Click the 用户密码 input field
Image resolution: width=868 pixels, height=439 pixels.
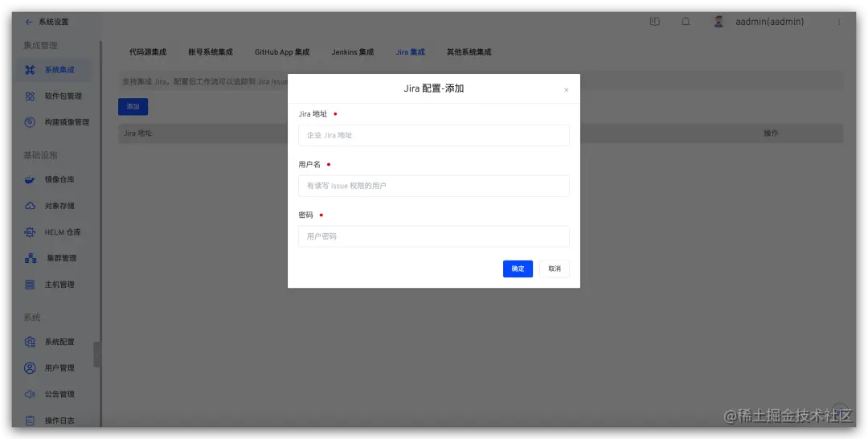tap(433, 236)
